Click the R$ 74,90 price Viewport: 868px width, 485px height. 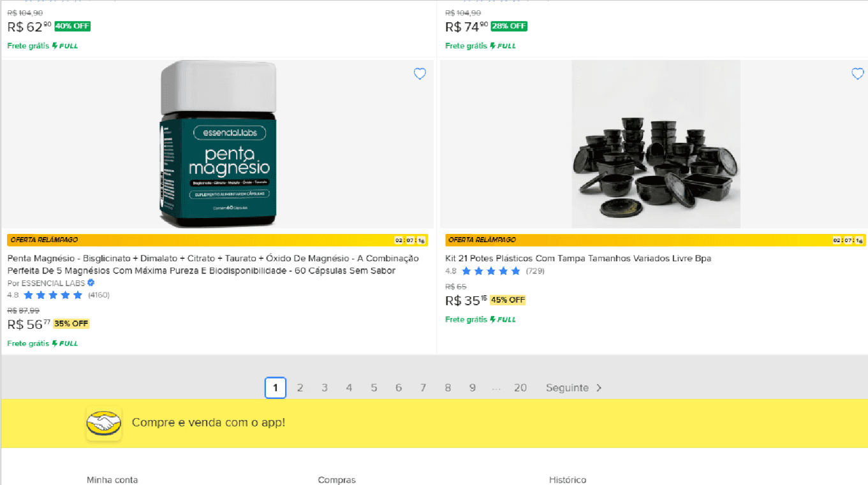pos(467,27)
